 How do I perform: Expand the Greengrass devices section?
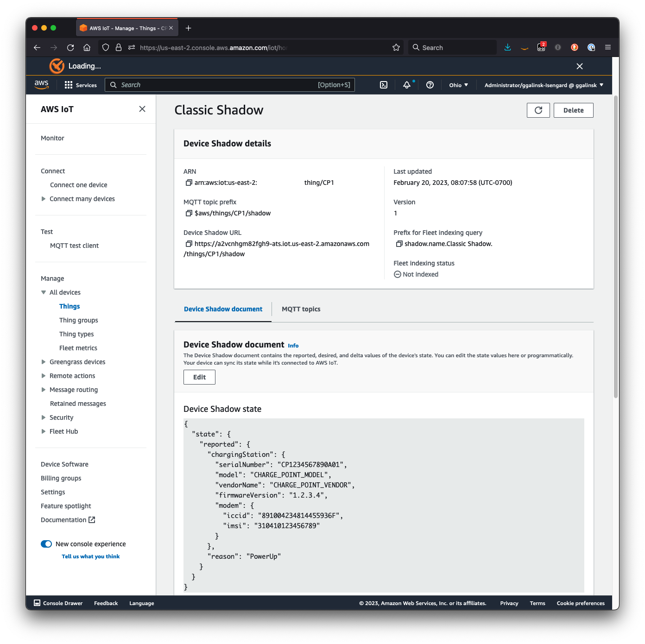coord(43,362)
